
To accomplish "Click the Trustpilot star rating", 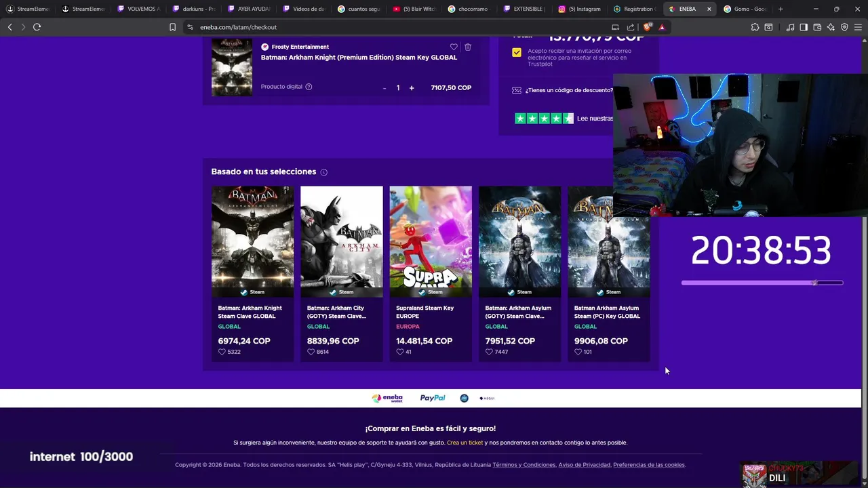I will pos(544,119).
